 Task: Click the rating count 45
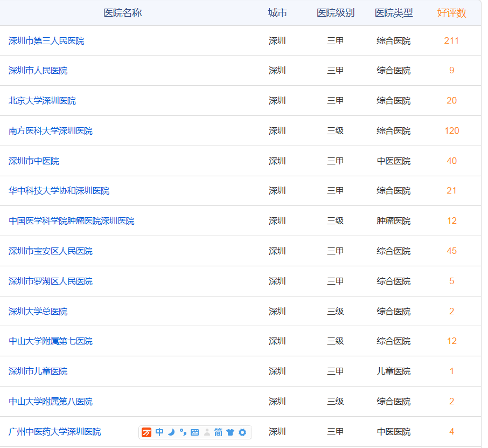451,251
